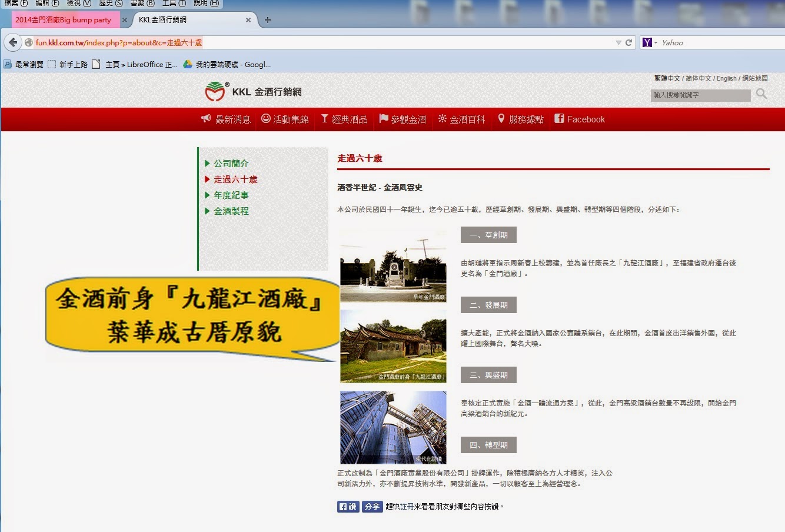This screenshot has width=785, height=532.
Task: Click the 早年金門酒廠 photo
Action: click(x=393, y=267)
